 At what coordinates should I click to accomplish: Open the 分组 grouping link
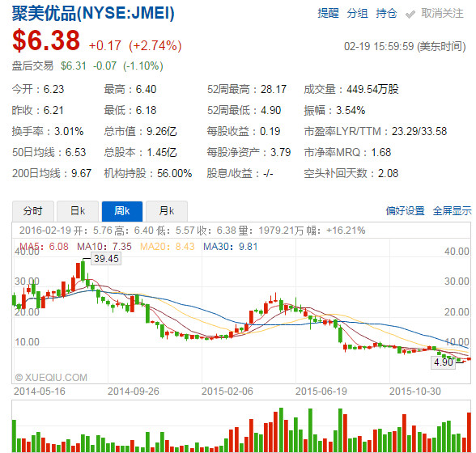tap(357, 14)
